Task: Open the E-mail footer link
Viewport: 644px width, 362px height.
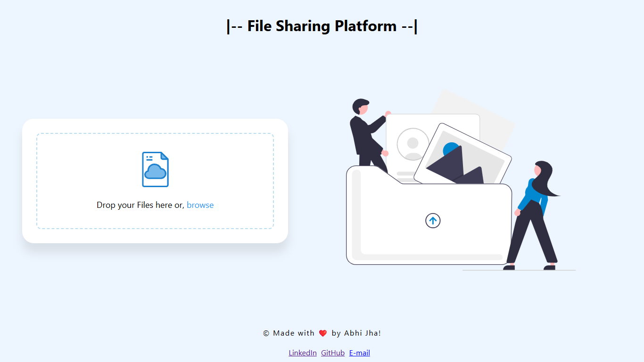Action: point(360,353)
